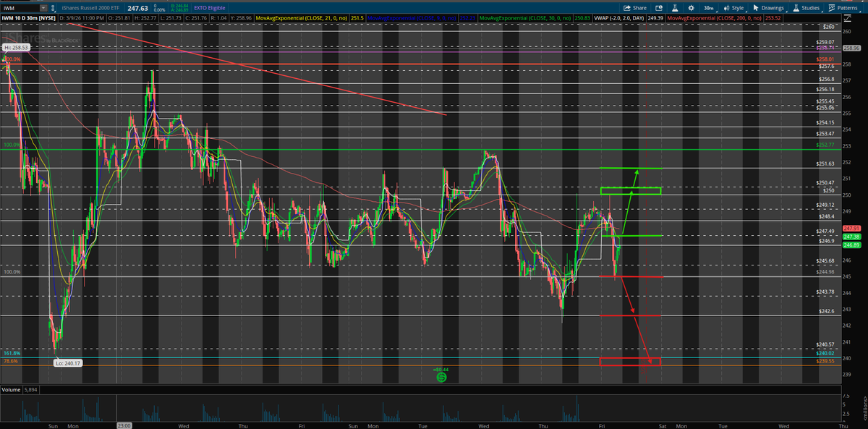Click the D: 3/9/26 11:00 PM date readout
Image resolution: width=868 pixels, height=429 pixels.
(x=83, y=17)
